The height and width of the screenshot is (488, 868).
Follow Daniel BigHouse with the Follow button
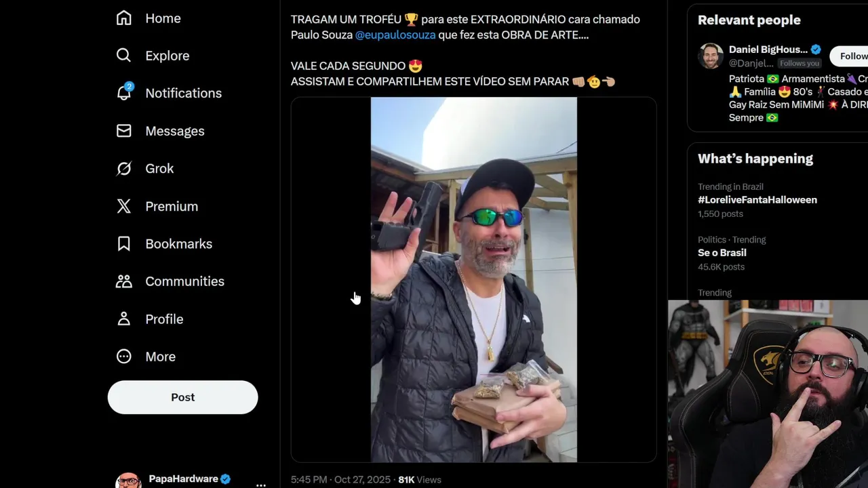click(850, 56)
